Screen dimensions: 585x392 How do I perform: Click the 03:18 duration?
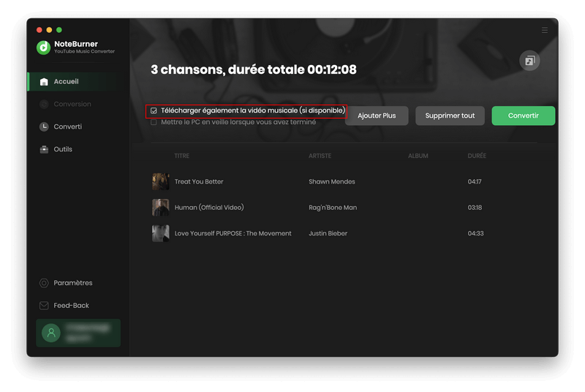[x=475, y=208]
